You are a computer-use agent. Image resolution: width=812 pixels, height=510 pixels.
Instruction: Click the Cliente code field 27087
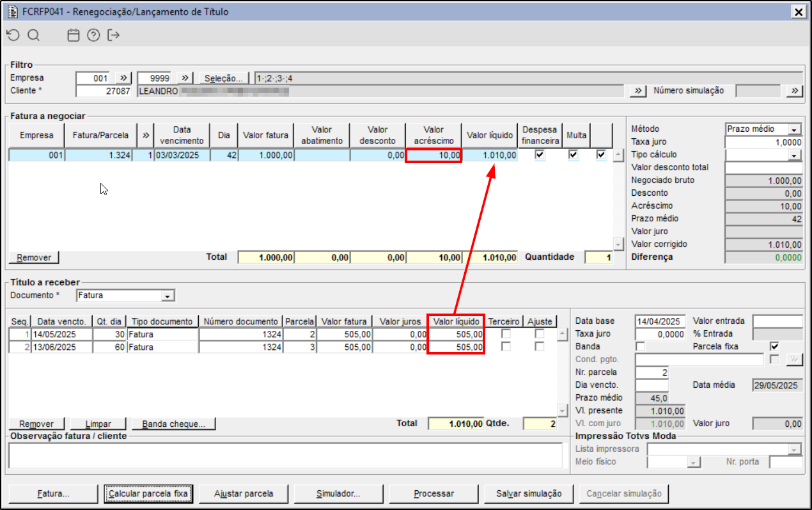[104, 91]
